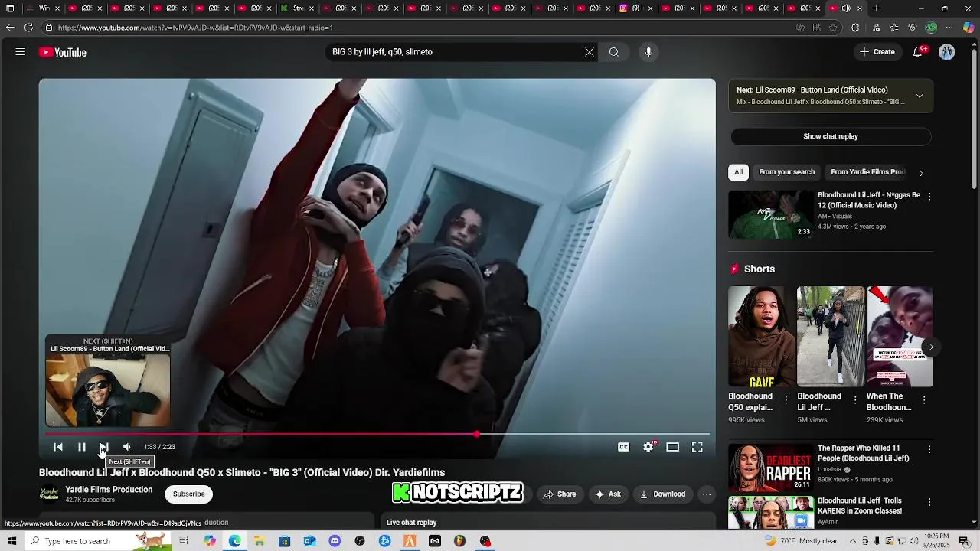
Task: Show more filter chips arrow
Action: pyautogui.click(x=921, y=173)
